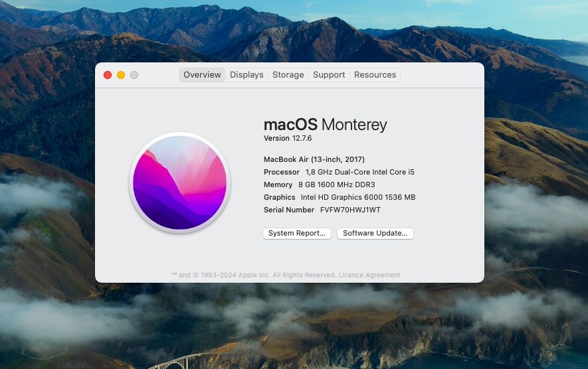Go to the Resources tab
This screenshot has height=369, width=588.
click(x=375, y=75)
